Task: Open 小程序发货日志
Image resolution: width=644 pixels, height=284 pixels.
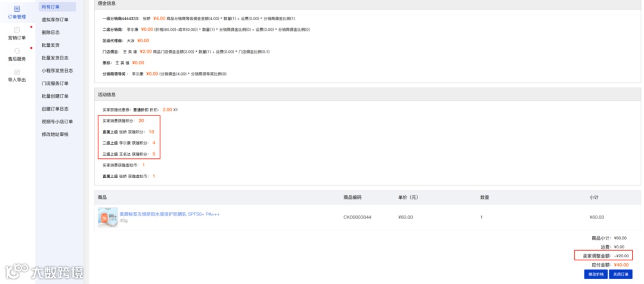Action: click(x=57, y=70)
